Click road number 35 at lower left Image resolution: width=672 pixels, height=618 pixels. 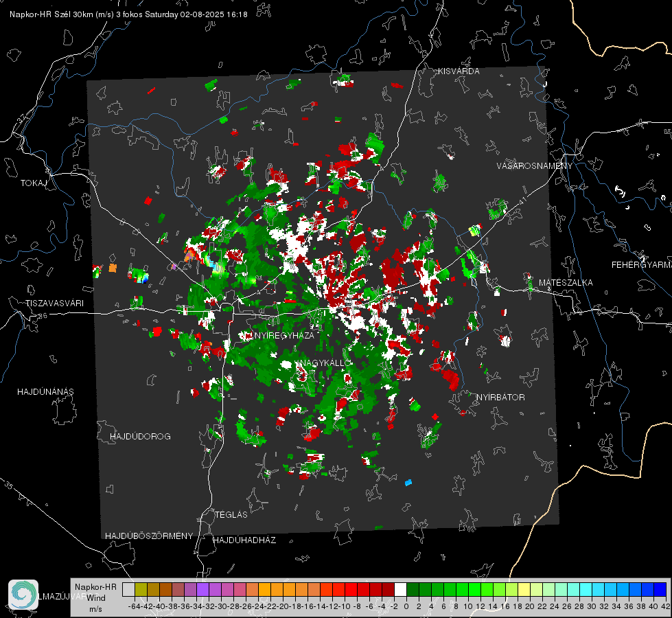[x=9, y=486]
